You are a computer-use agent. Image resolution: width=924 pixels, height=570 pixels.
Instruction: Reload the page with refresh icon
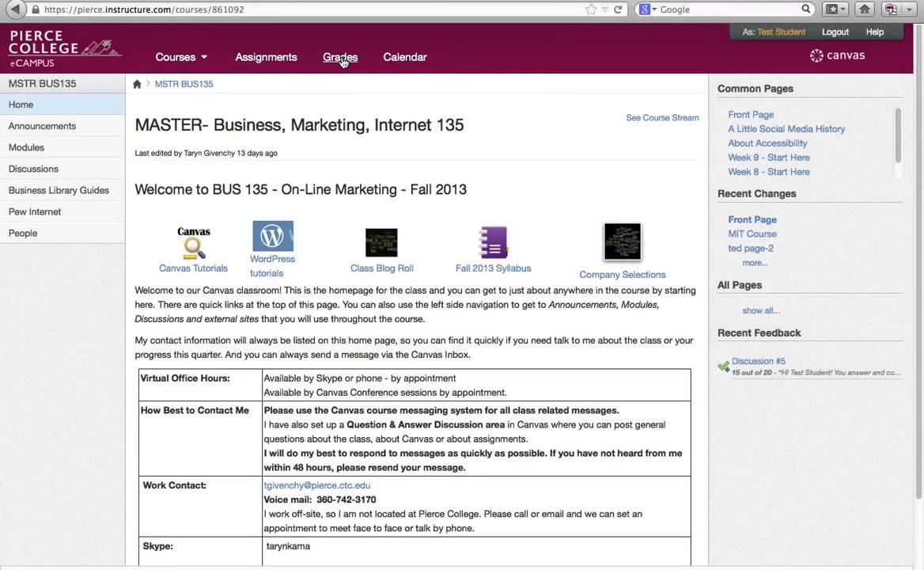tap(618, 9)
